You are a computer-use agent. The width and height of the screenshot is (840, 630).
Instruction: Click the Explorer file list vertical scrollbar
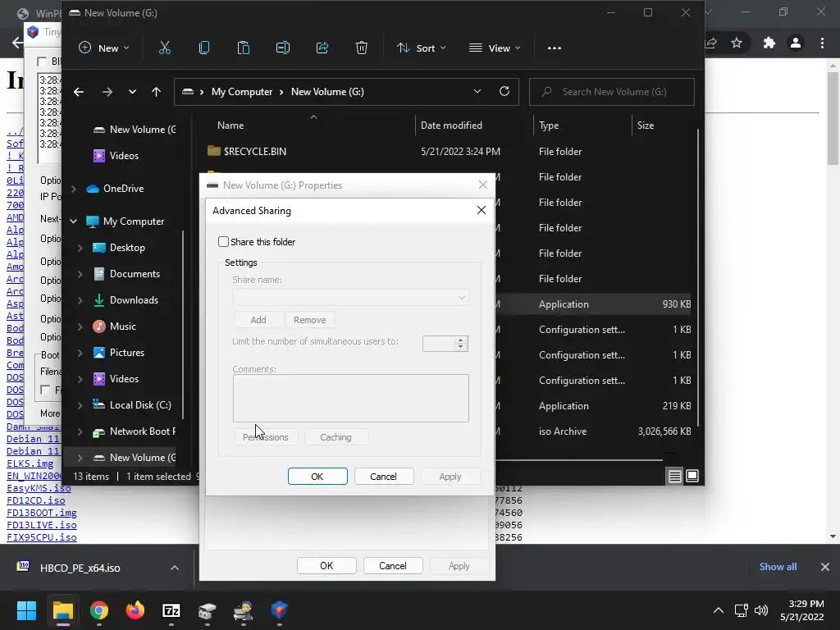point(698,279)
